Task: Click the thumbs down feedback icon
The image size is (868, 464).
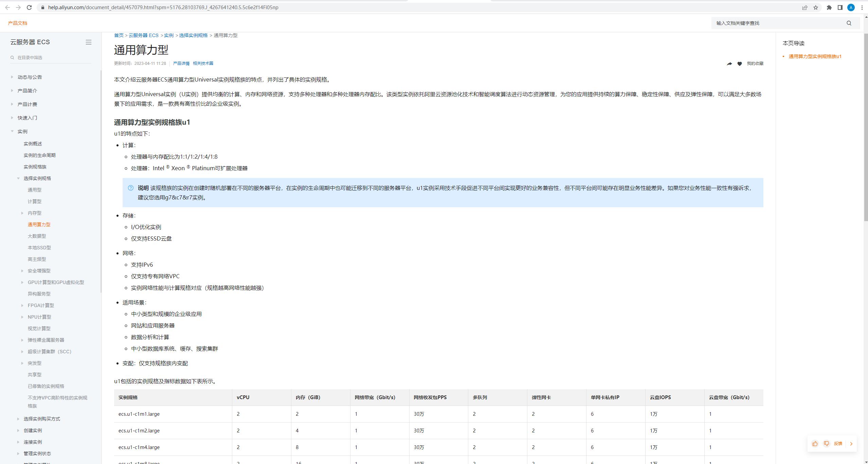Action: pyautogui.click(x=826, y=444)
